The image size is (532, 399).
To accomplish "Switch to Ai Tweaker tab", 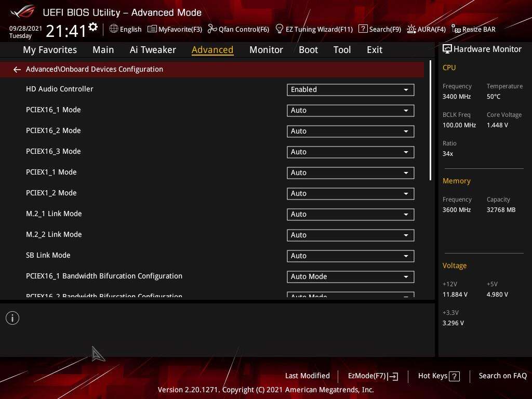I will pos(153,50).
